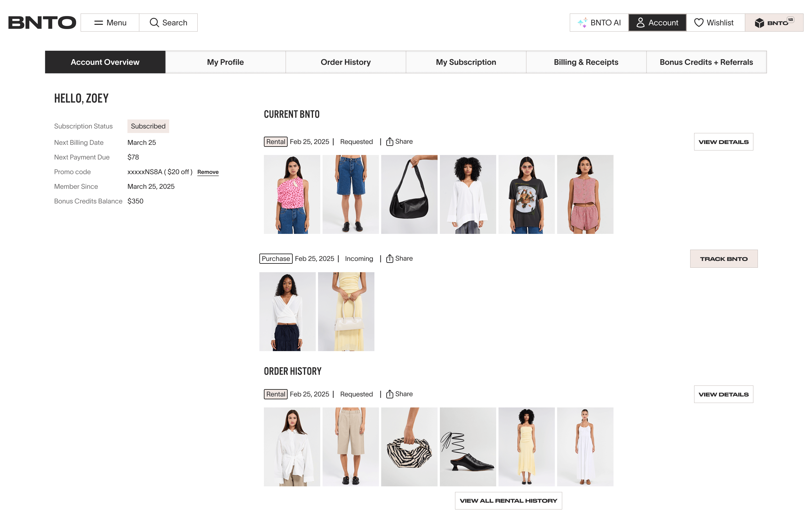Screen dimensions: 812x532
Task: Open the white V-neck tunic thumbnail
Action: pyautogui.click(x=468, y=194)
